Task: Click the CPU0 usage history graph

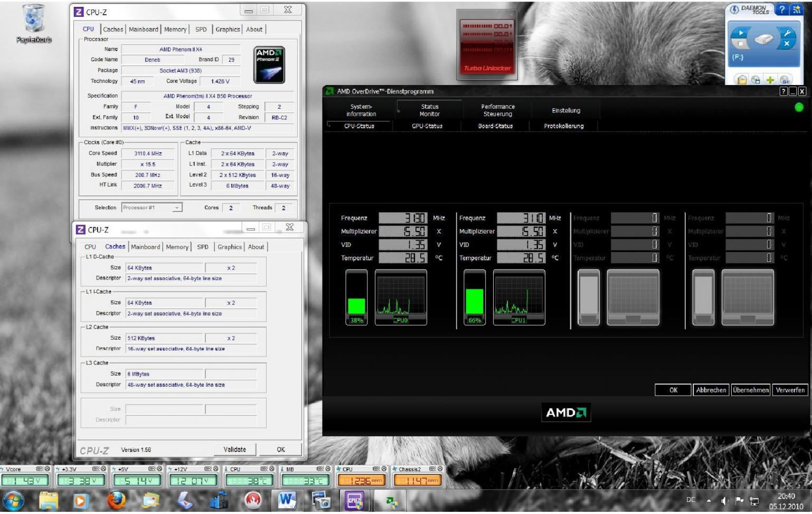Action: (x=401, y=297)
